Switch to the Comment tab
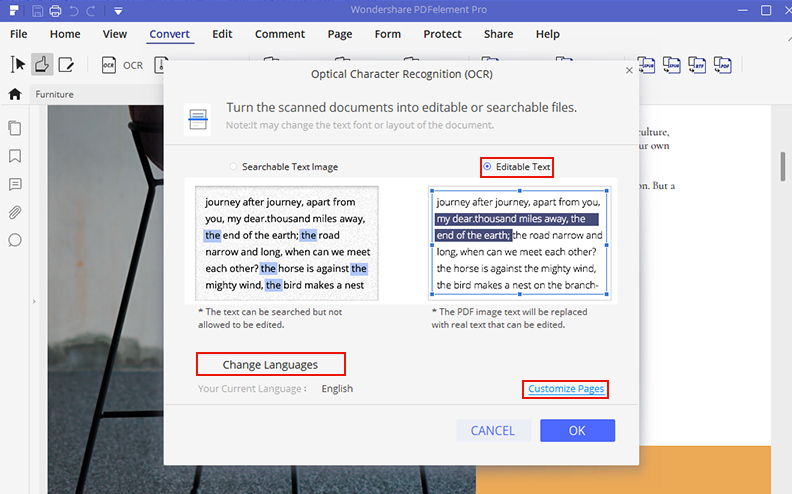Viewport: 792px width, 494px height. [x=280, y=34]
